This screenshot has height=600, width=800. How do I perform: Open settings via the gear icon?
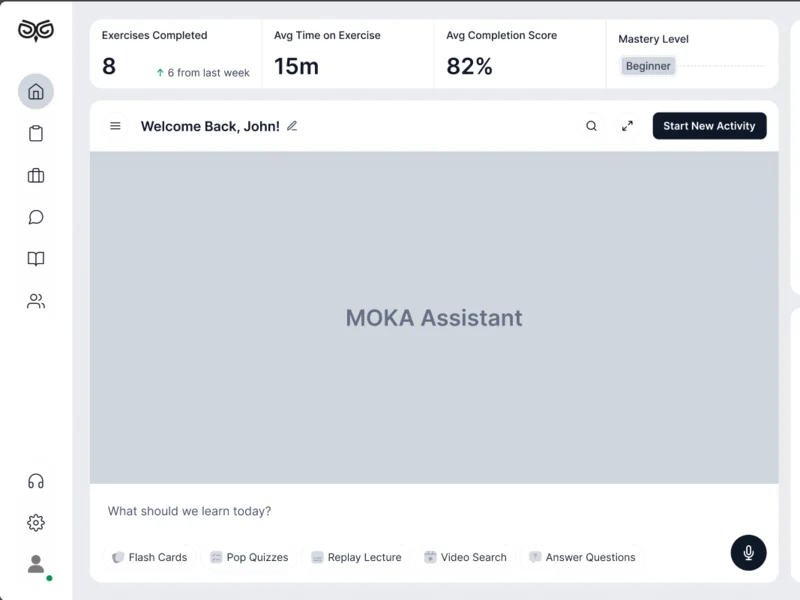[x=36, y=522]
